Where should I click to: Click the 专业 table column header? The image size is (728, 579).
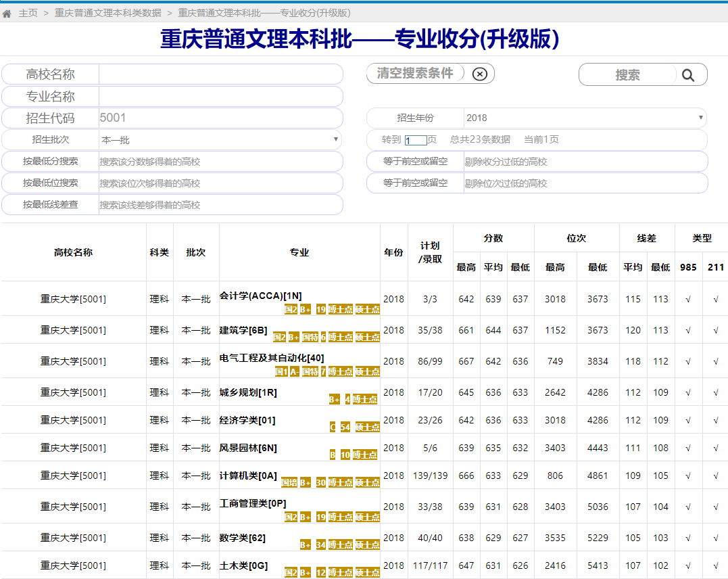[x=299, y=252]
